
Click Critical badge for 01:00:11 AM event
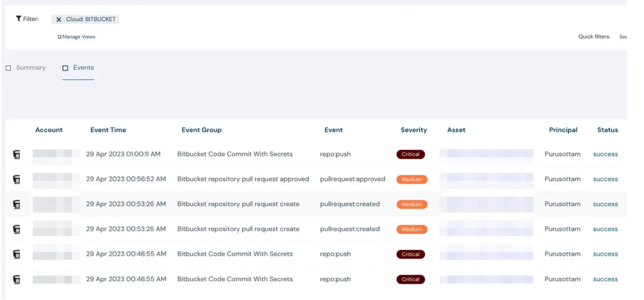point(411,154)
